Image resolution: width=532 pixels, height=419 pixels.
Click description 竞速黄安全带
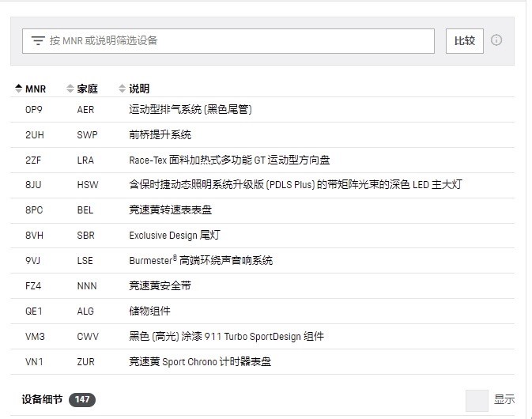160,286
